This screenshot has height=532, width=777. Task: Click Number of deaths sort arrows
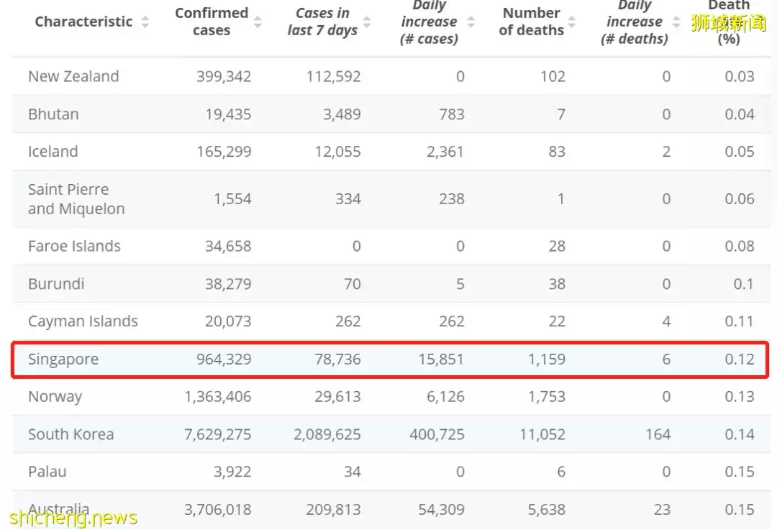[x=572, y=22]
